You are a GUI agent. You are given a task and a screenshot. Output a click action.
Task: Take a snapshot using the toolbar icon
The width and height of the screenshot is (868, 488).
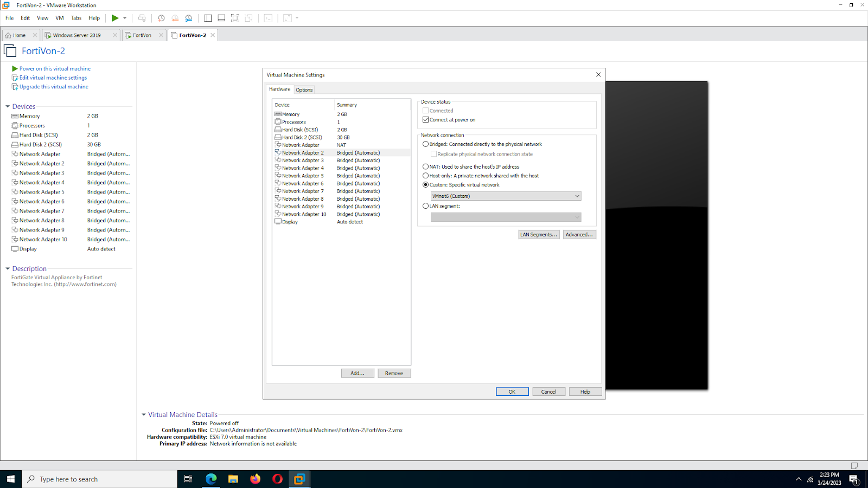(161, 18)
